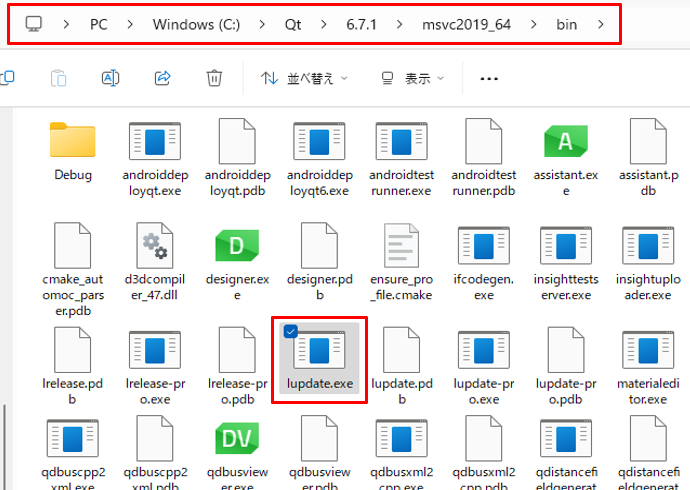Uncheck the lupdate.exe selection checkbox
Image resolution: width=690 pixels, height=490 pixels.
(x=290, y=331)
